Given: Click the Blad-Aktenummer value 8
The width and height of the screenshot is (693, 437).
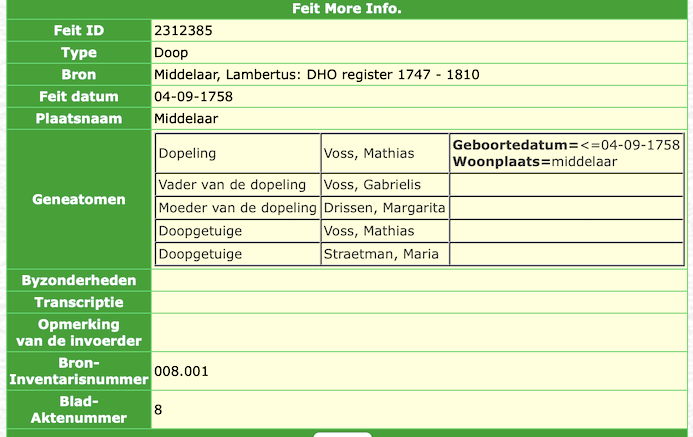Looking at the screenshot, I should [158, 409].
